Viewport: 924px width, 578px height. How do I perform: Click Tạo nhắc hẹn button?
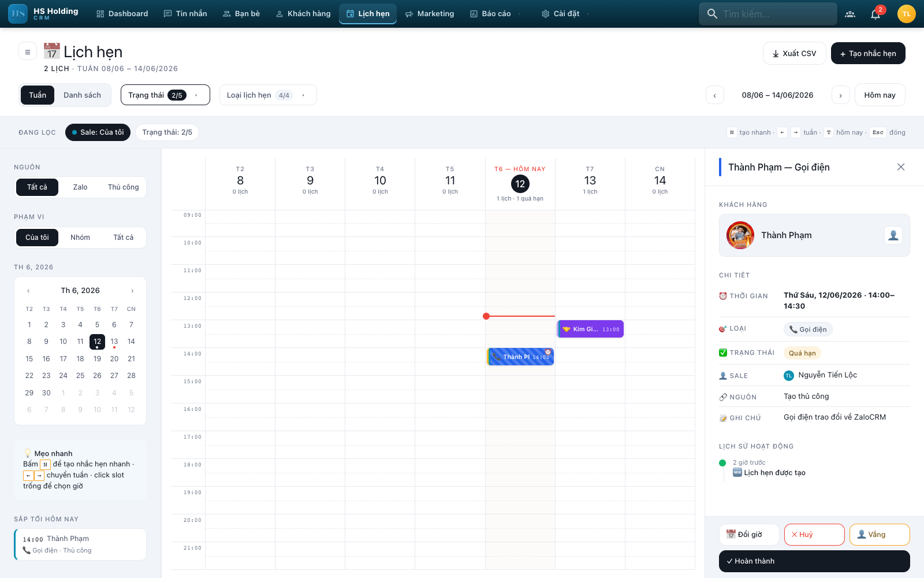pyautogui.click(x=868, y=53)
